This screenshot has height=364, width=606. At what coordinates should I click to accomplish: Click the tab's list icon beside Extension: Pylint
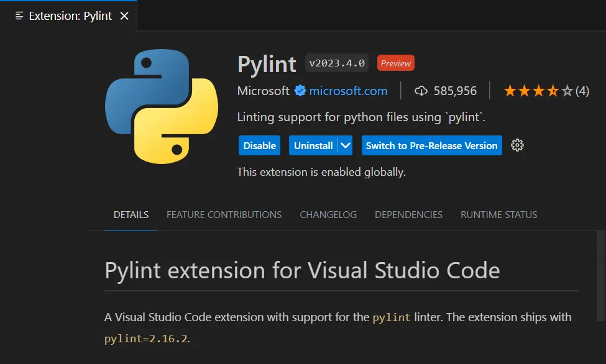(x=20, y=16)
